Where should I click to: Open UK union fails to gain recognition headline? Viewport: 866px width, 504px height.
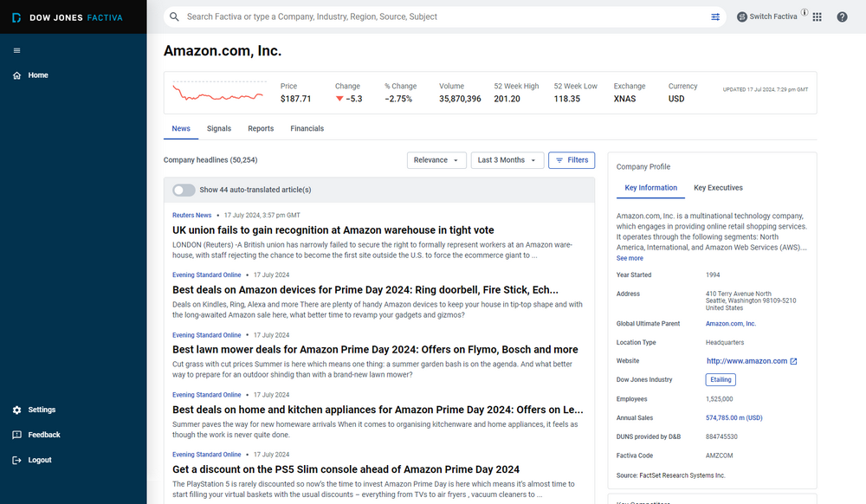(333, 230)
